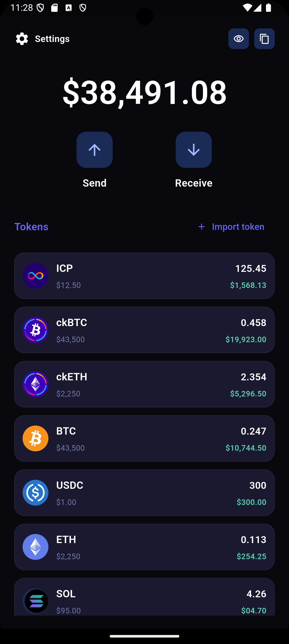Image resolution: width=289 pixels, height=644 pixels.
Task: Click the ckBTC coin icon
Action: tap(35, 330)
